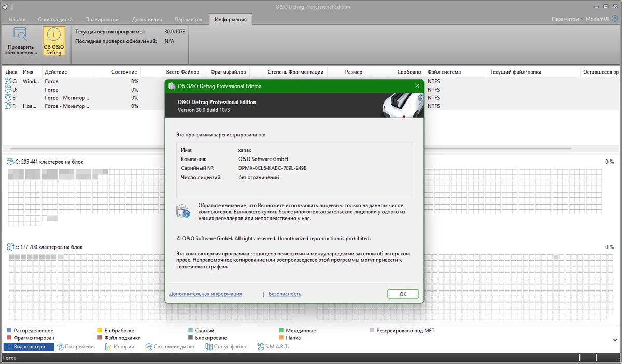The width and height of the screenshot is (622, 364).
Task: Click the About dialog title bar icon
Action: (172, 86)
